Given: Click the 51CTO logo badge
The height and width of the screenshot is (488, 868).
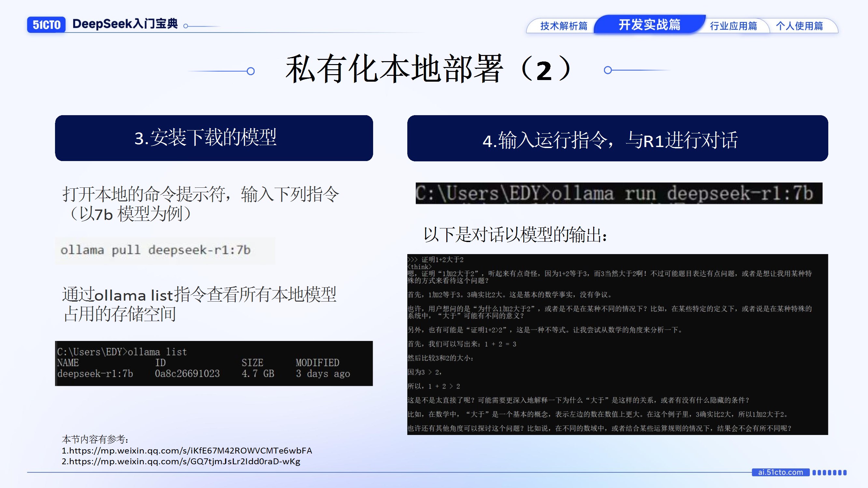Looking at the screenshot, I should pos(46,25).
